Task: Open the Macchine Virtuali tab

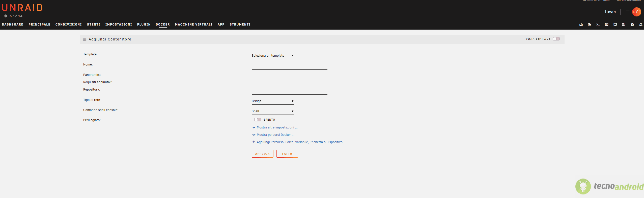Action: click(x=194, y=25)
